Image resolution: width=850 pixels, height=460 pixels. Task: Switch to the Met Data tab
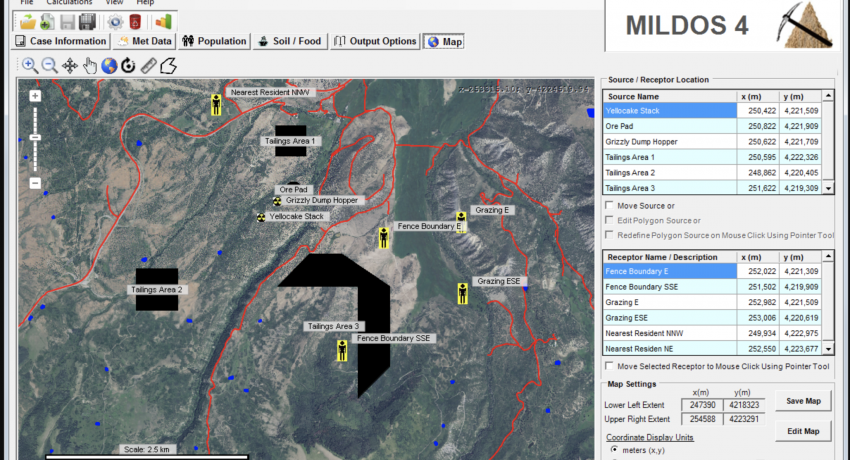(145, 41)
